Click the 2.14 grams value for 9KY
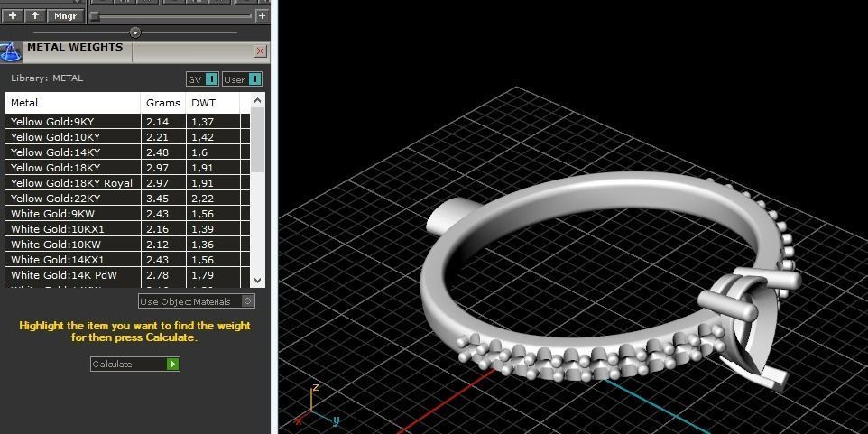This screenshot has width=868, height=434. click(157, 122)
